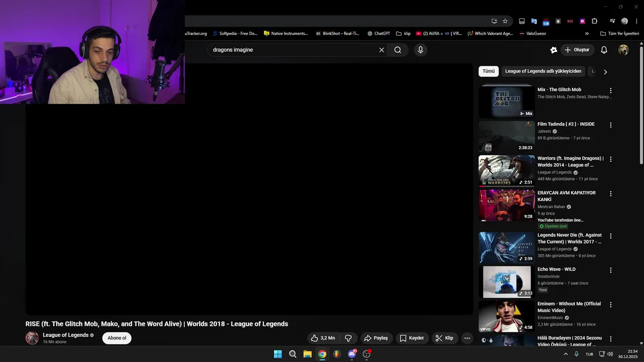Open options menu for Legends Never Die
The width and height of the screenshot is (644, 362).
pos(611,236)
